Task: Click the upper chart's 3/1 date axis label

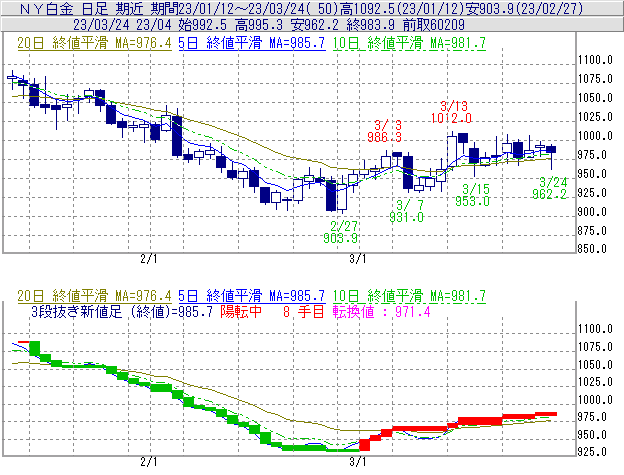Action: click(x=357, y=259)
